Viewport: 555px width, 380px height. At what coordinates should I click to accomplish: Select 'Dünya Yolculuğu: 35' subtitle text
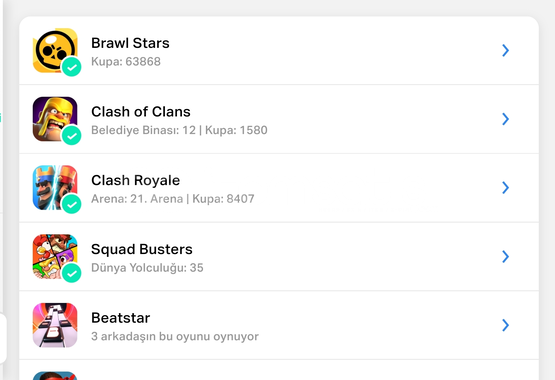[147, 268]
